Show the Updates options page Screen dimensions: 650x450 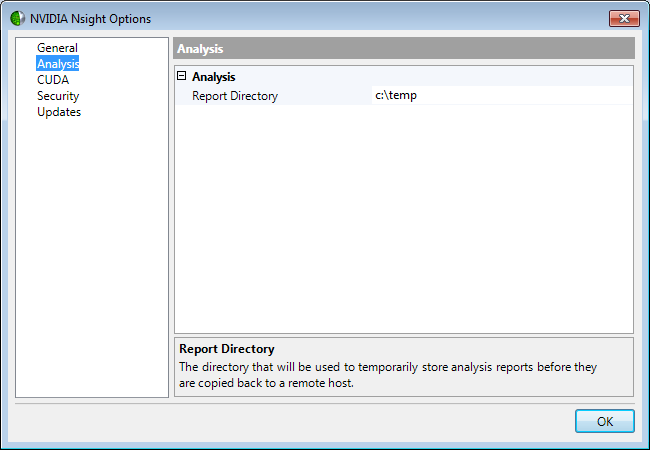(59, 112)
